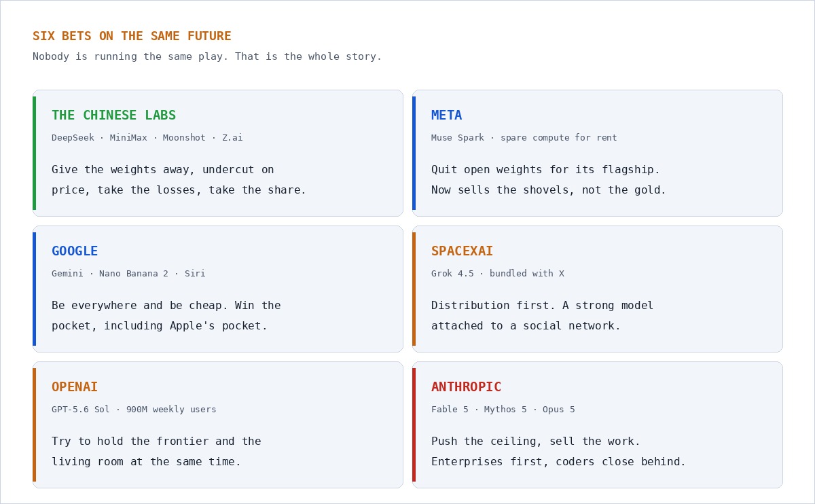The width and height of the screenshot is (815, 504).
Task: Click the blue accent bar on Meta card
Action: [414, 153]
